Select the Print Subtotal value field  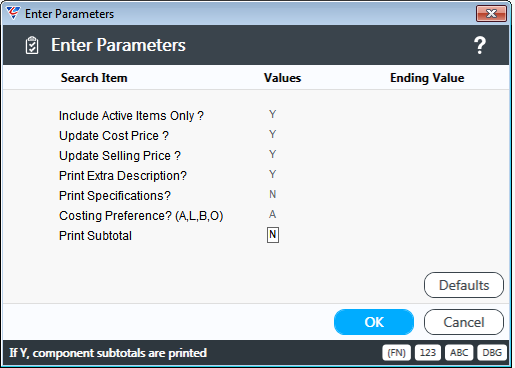click(x=273, y=235)
